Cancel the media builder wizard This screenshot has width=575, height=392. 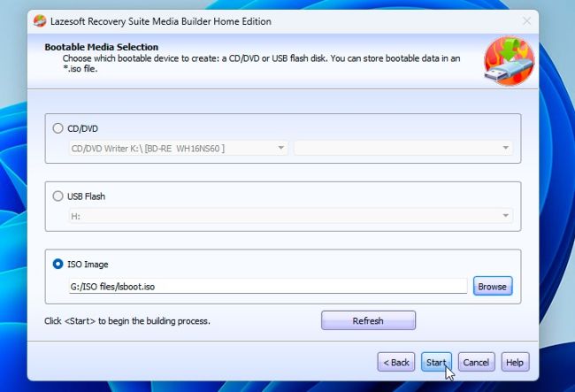[476, 362]
